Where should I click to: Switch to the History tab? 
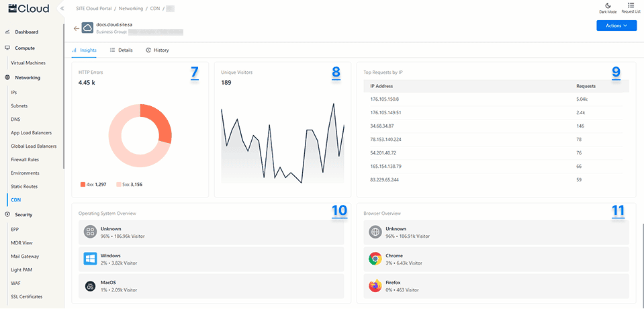click(x=157, y=50)
